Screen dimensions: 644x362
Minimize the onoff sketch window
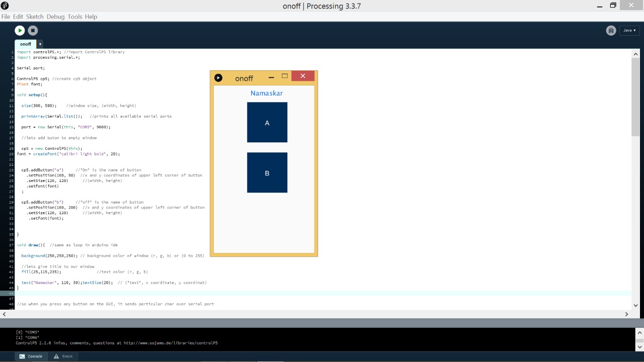pos(271,77)
